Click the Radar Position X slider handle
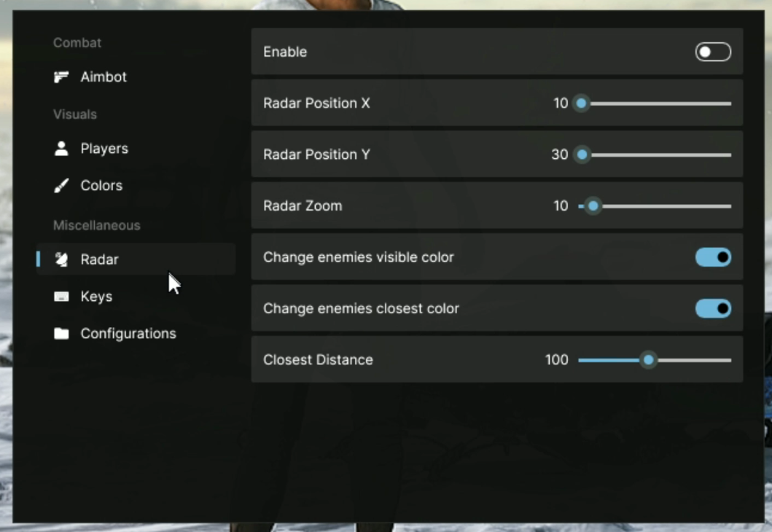 581,103
